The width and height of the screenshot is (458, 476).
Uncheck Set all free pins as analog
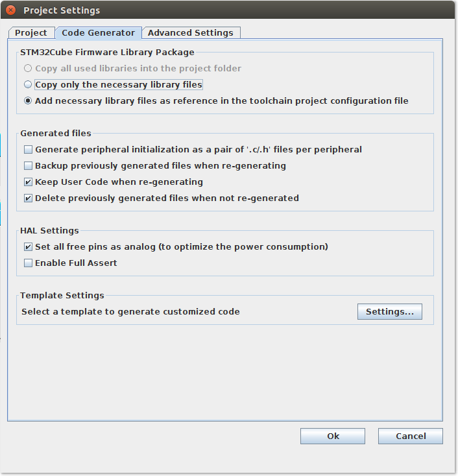pyautogui.click(x=28, y=246)
